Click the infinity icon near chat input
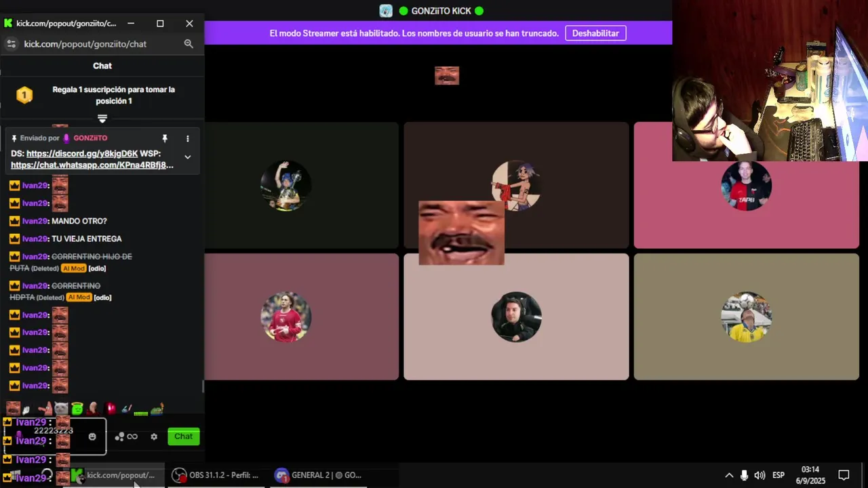Screen dimensions: 868x488 [x=132, y=436]
